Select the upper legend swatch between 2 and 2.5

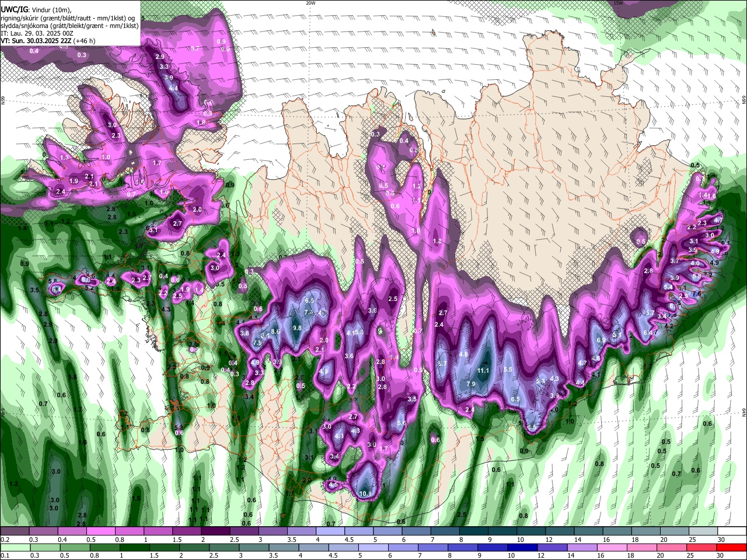pos(215,531)
